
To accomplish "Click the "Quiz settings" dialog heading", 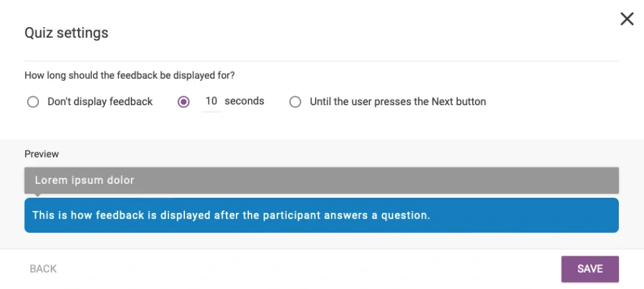I will pyautogui.click(x=66, y=33).
